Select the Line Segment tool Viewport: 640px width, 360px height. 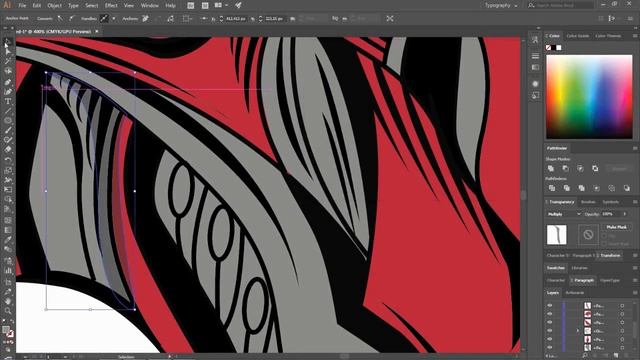tap(8, 111)
